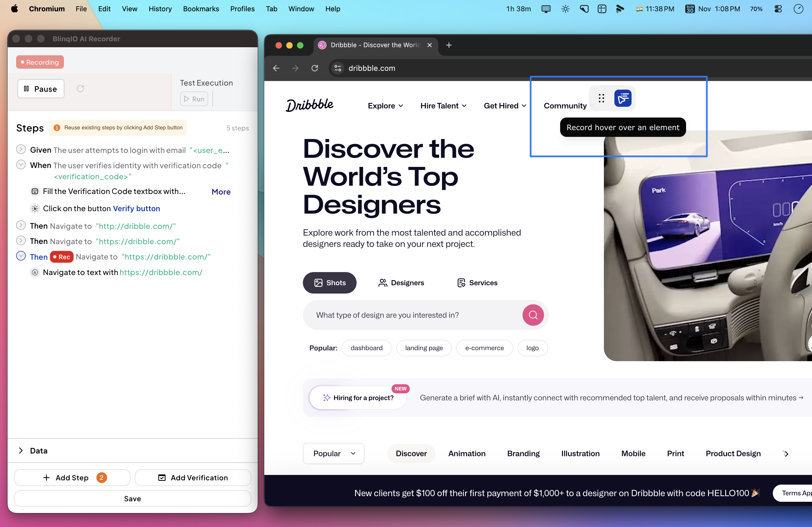Click the refresh icon next to Pause
812x527 pixels.
pos(80,89)
